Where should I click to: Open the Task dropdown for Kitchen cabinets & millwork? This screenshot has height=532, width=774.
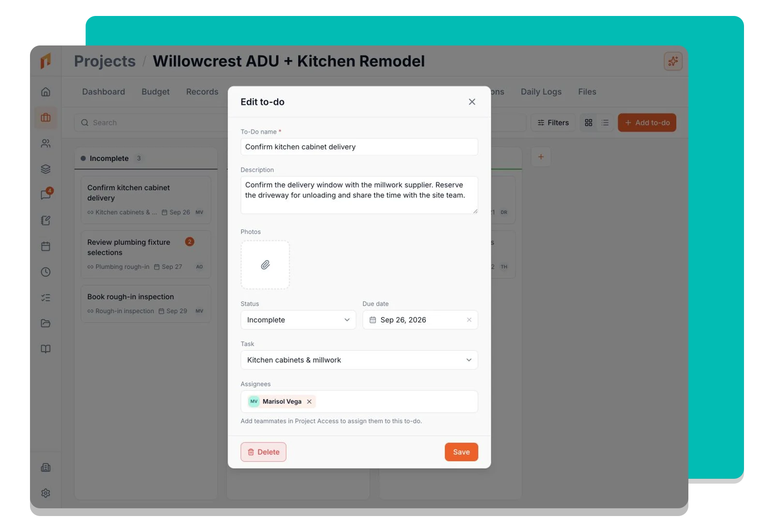pyautogui.click(x=359, y=360)
